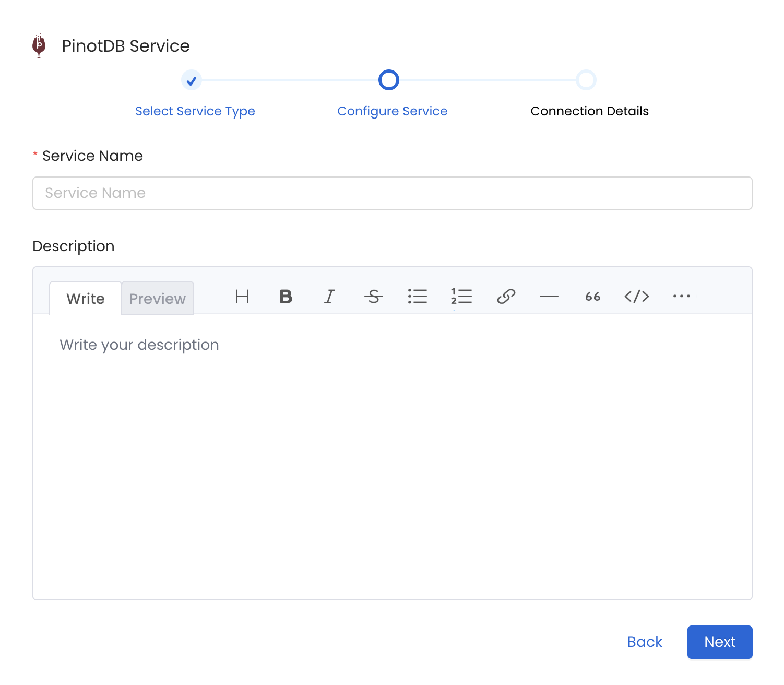This screenshot has width=784, height=685.
Task: Insert a hyperlink using the link icon
Action: [x=506, y=297]
